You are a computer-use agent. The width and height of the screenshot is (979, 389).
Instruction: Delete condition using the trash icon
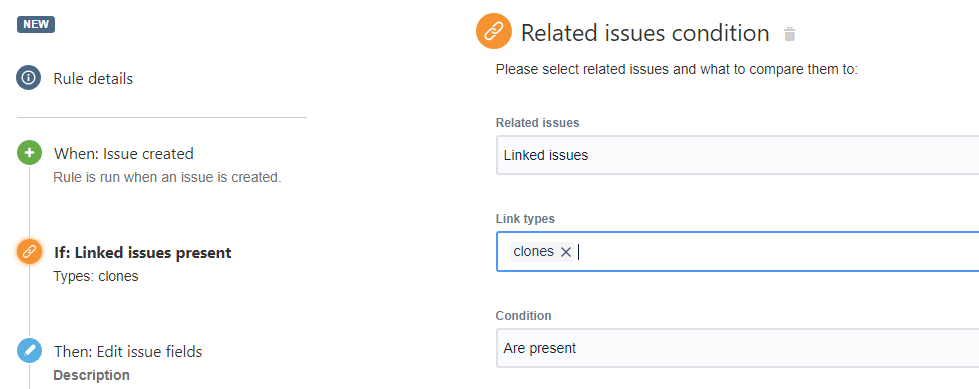[790, 34]
